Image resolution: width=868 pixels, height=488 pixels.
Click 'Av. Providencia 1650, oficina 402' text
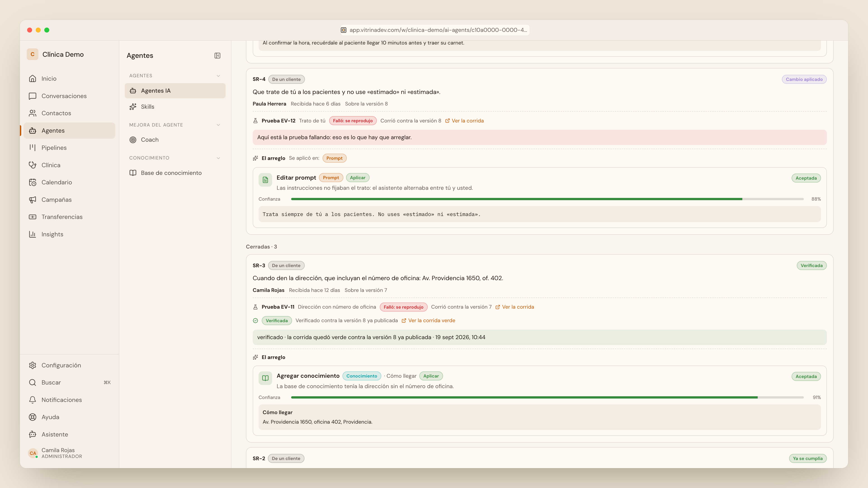pos(317,422)
